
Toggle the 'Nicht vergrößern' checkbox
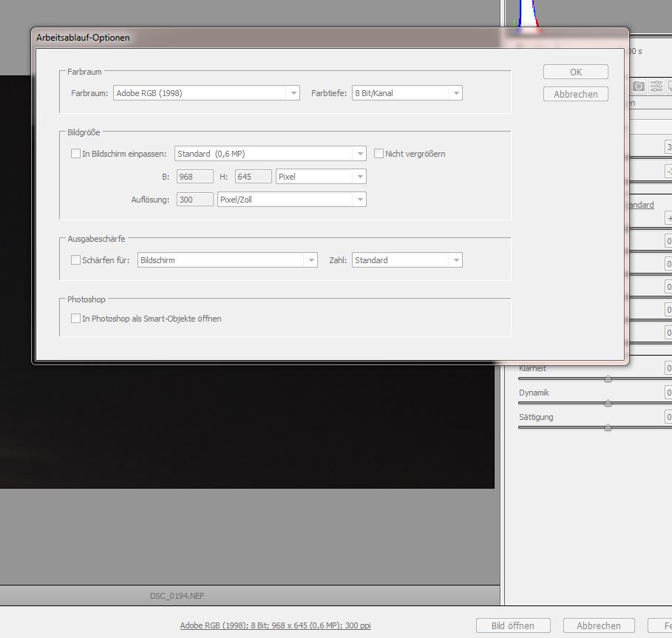(x=379, y=153)
